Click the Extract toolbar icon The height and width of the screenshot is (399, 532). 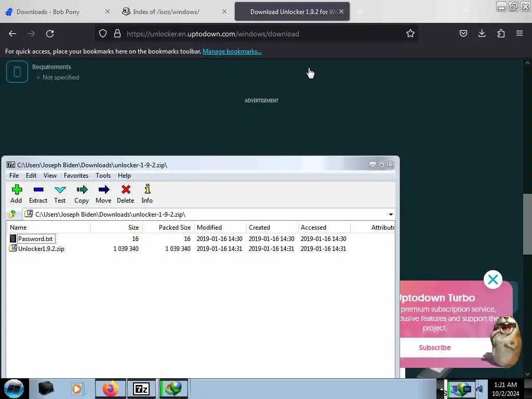38,194
